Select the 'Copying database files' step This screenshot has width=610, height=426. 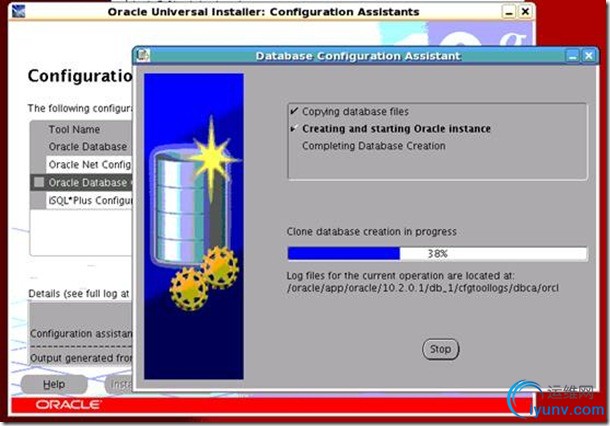(x=355, y=112)
